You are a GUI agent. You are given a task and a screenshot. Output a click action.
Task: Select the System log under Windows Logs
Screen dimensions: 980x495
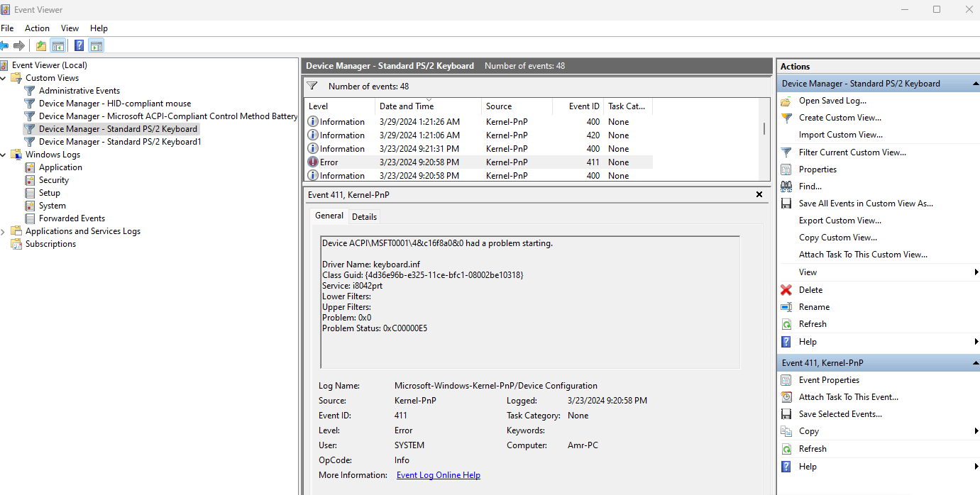coord(53,205)
